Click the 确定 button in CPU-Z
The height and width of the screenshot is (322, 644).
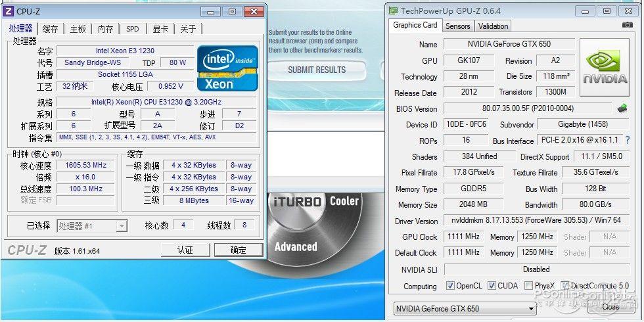click(x=239, y=250)
